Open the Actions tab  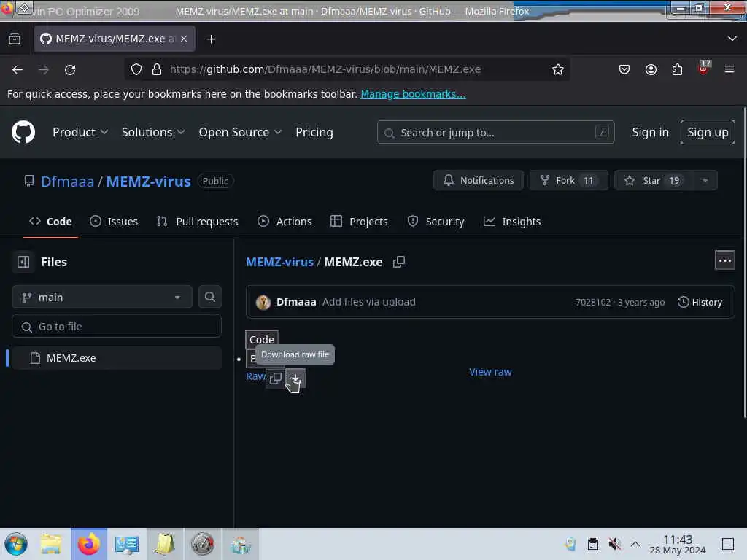tap(285, 222)
